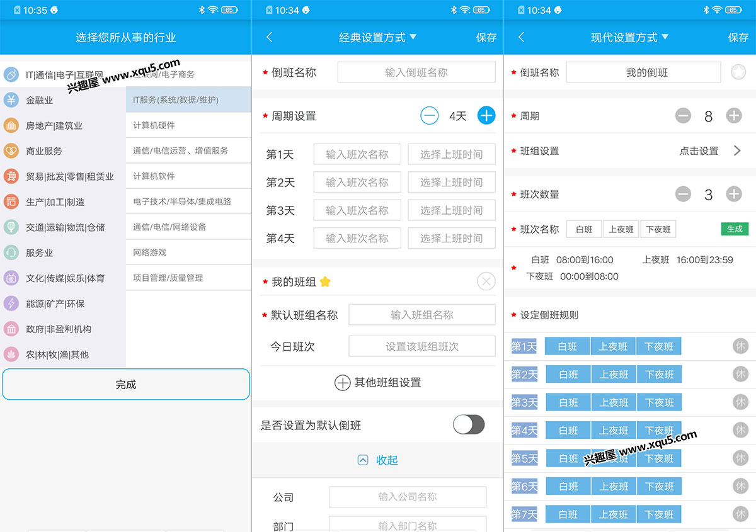This screenshot has width=756, height=532.
Task: Increase 周期设置 days with plus
Action: coord(486,116)
